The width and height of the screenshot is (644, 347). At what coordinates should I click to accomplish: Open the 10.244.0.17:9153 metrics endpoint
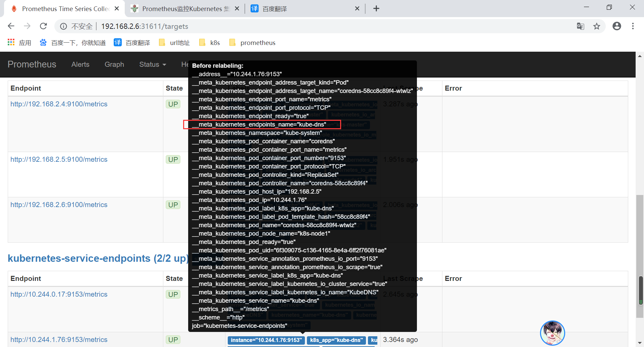[x=59, y=294]
